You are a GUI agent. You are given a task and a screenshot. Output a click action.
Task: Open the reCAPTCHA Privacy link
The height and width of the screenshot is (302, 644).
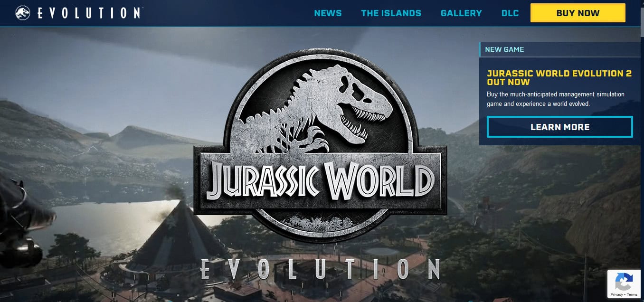pos(617,294)
